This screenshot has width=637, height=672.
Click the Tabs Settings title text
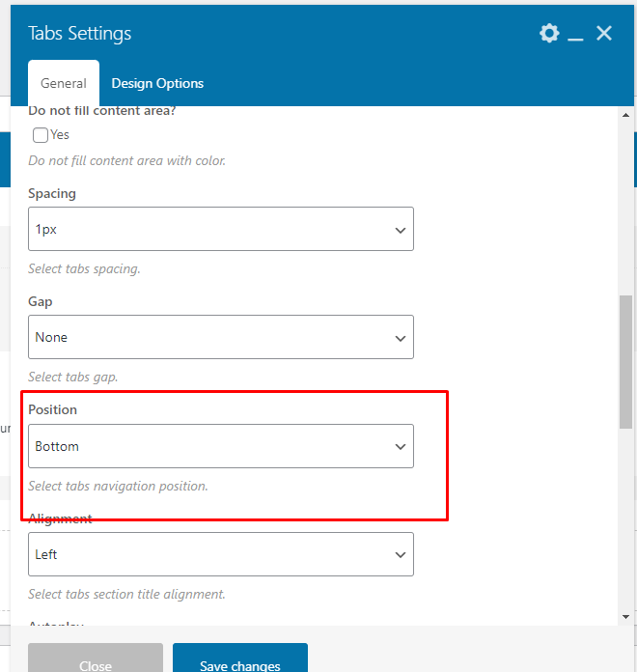80,34
